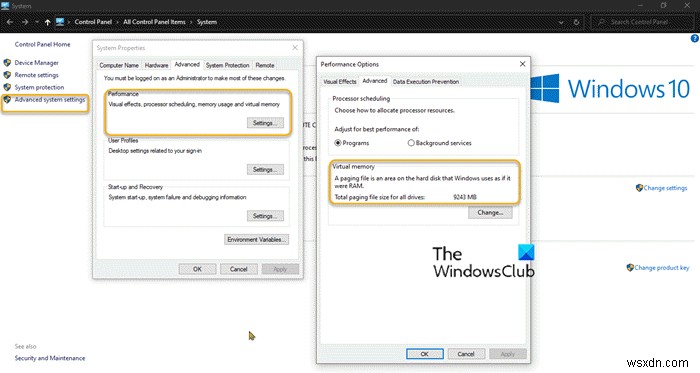Switch to Visual Effects tab
700x373 pixels.
point(340,82)
